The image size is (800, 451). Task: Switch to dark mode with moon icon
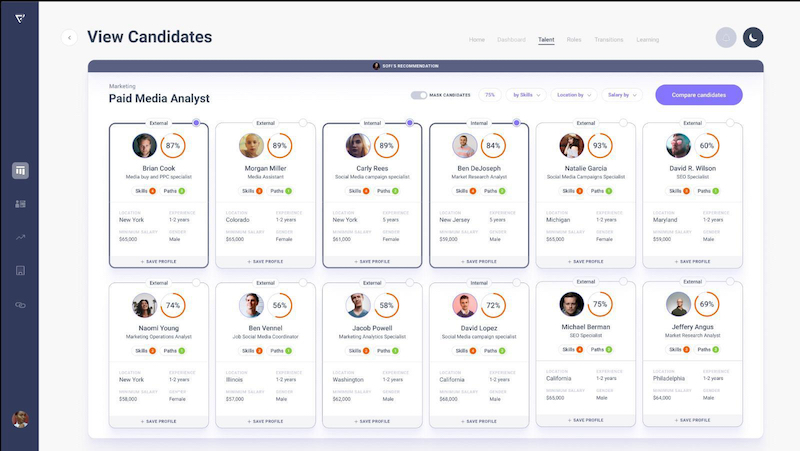coord(753,37)
